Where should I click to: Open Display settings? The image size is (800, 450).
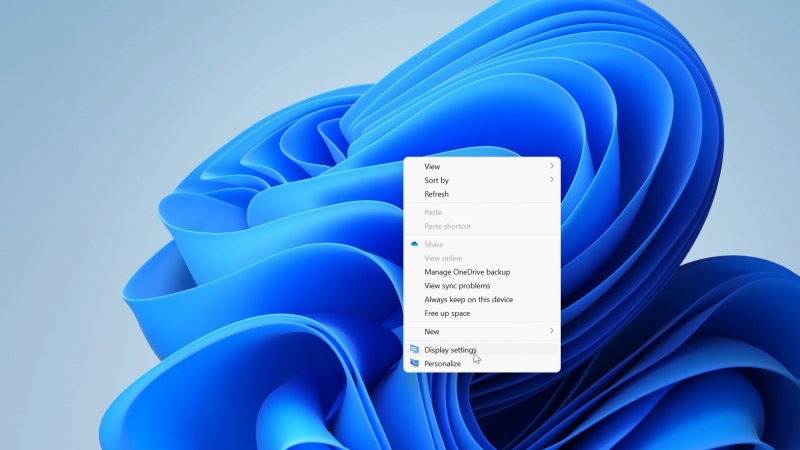482,349
